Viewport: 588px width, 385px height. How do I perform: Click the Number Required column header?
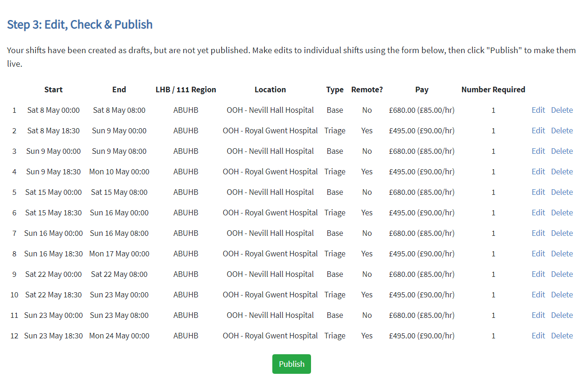493,90
